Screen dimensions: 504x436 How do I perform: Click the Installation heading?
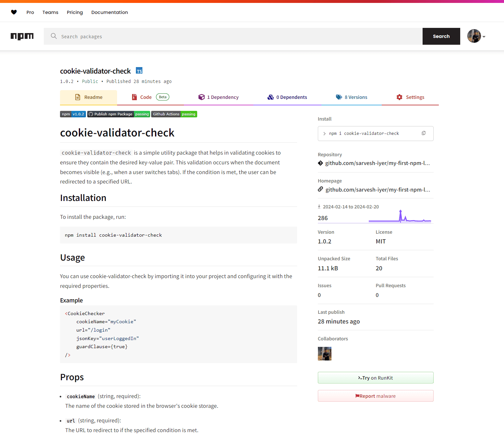pyautogui.click(x=83, y=198)
